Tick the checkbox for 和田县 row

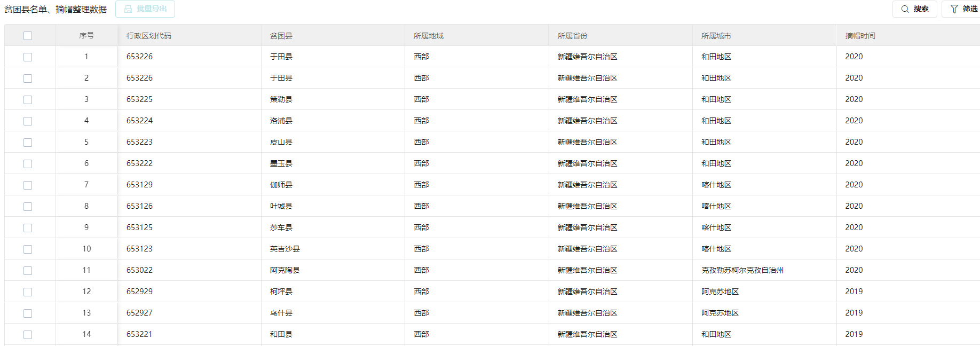click(x=28, y=335)
